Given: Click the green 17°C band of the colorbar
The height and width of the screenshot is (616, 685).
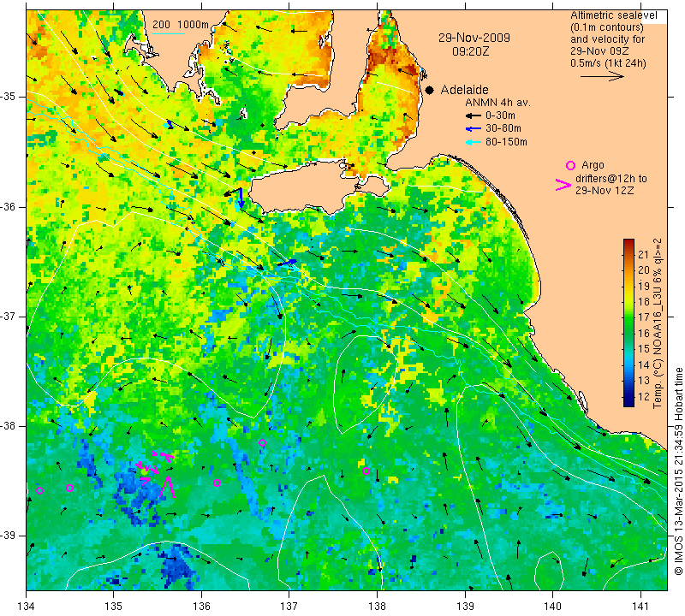Looking at the screenshot, I should (628, 317).
